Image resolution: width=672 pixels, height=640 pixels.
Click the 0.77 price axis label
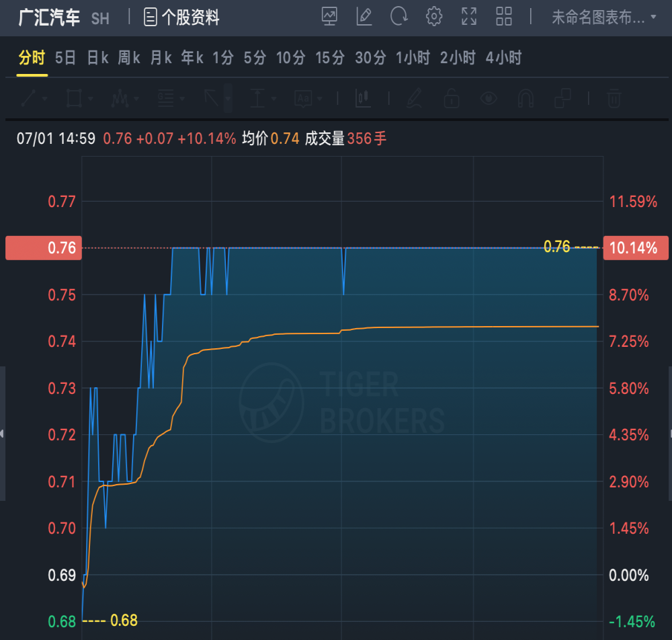point(62,202)
